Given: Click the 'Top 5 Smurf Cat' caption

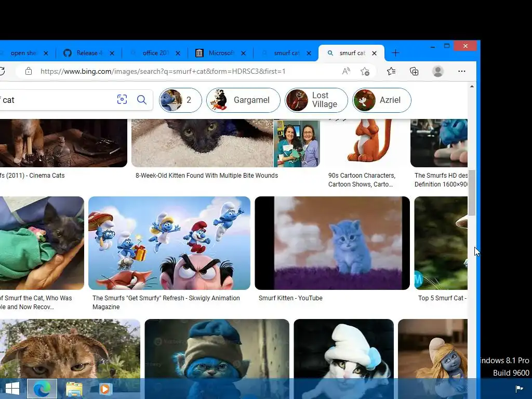Looking at the screenshot, I should click(442, 298).
